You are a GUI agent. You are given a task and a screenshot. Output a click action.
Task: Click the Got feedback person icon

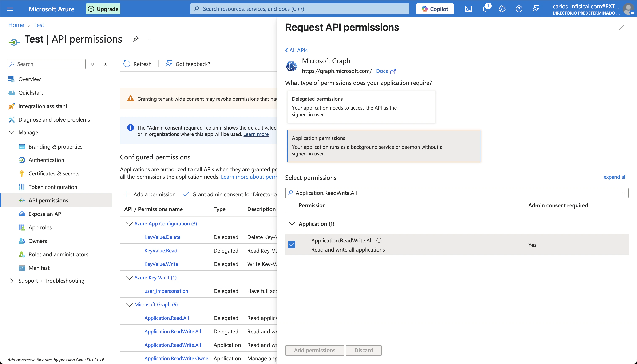[x=169, y=64]
